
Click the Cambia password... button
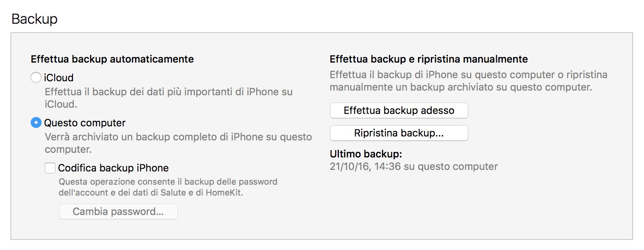pyautogui.click(x=118, y=212)
